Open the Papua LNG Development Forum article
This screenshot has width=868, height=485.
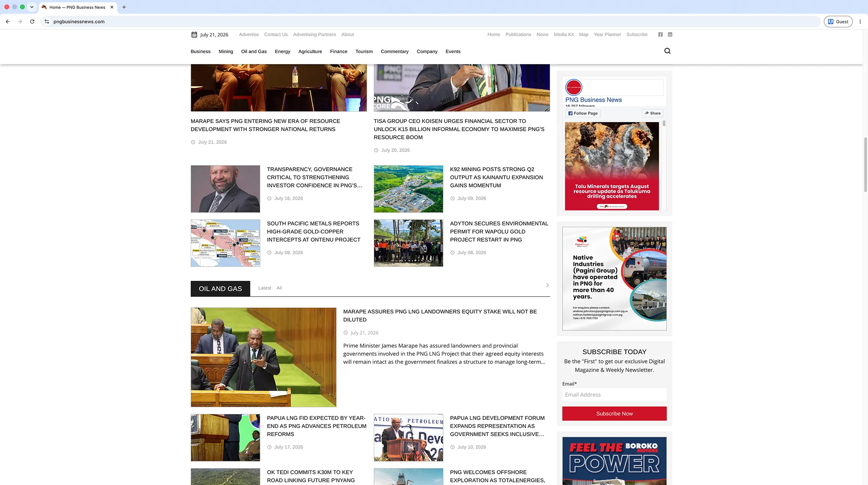pos(497,426)
